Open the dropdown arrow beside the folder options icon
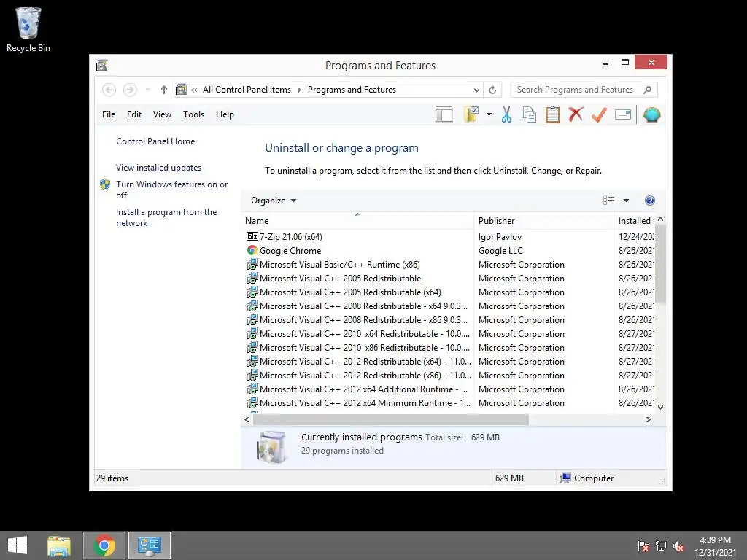Viewport: 747px width, 560px height. coord(489,114)
